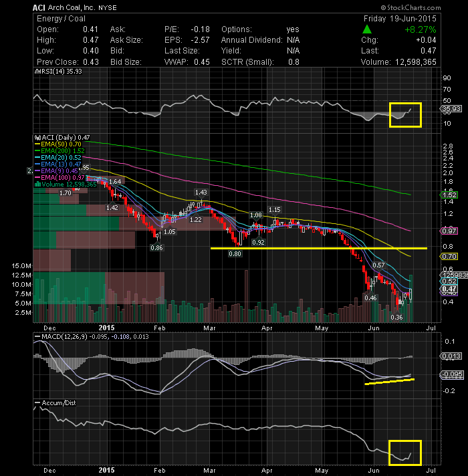Click the header Volume value 12,598,365

coord(415,62)
